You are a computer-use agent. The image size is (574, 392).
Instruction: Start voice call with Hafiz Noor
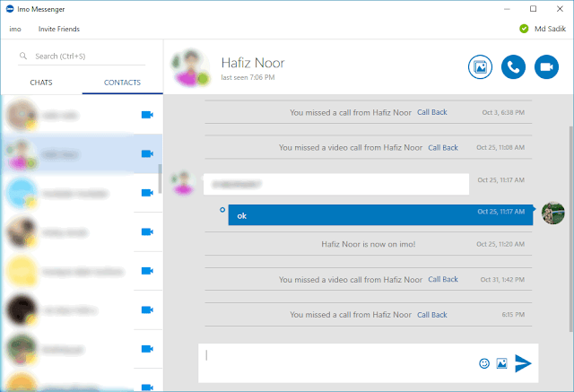(x=513, y=67)
